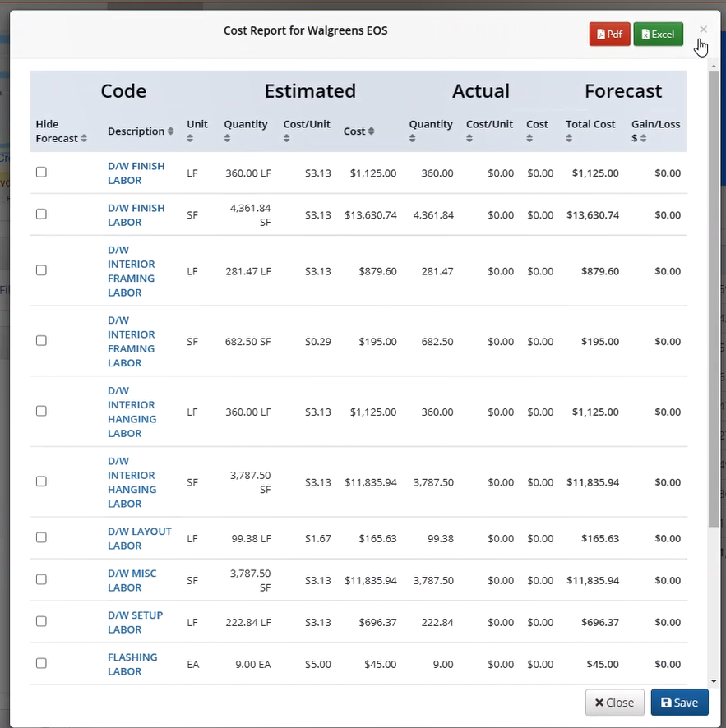The image size is (726, 728).
Task: Save the cost report changes
Action: (679, 703)
